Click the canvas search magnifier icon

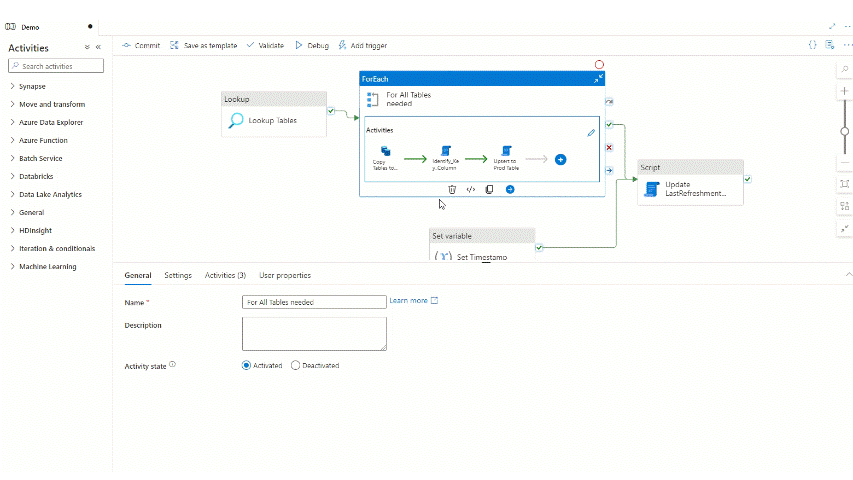point(845,69)
